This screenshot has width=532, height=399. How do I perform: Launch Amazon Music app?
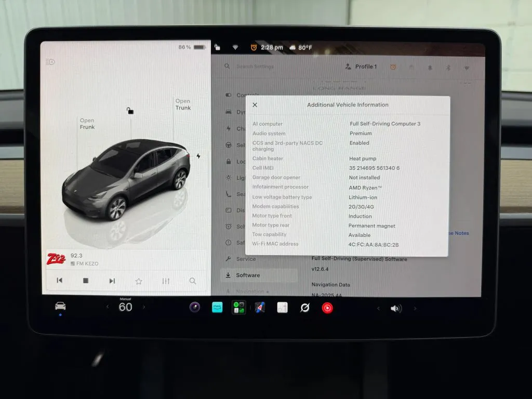(x=217, y=308)
